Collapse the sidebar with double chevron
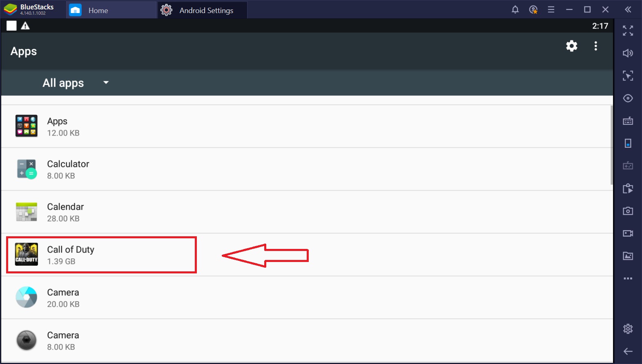The width and height of the screenshot is (642, 364). tap(628, 10)
